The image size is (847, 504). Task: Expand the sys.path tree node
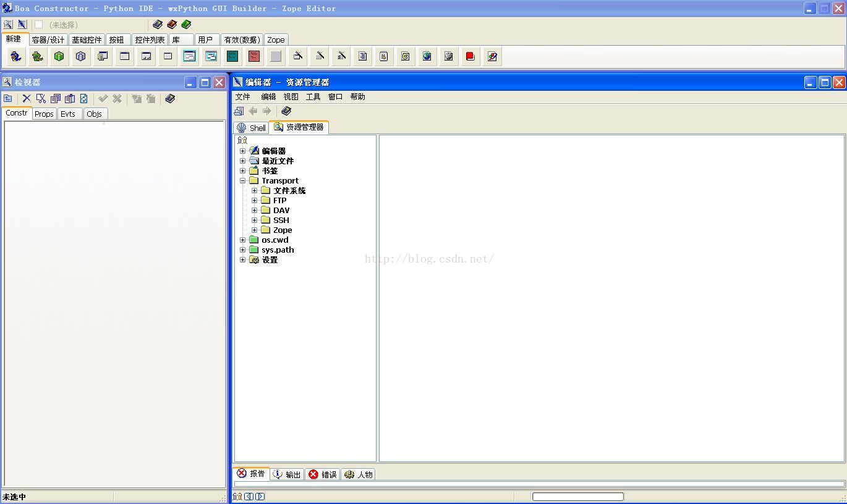pyautogui.click(x=242, y=250)
